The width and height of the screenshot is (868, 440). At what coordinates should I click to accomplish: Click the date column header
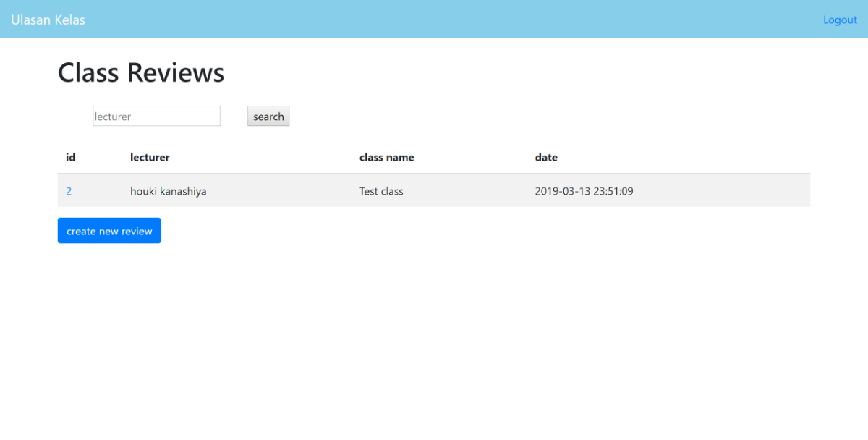click(546, 157)
